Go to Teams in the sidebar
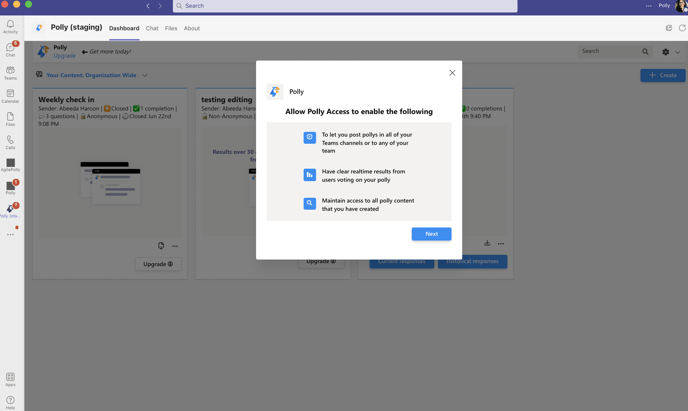This screenshot has width=688, height=411. [10, 73]
